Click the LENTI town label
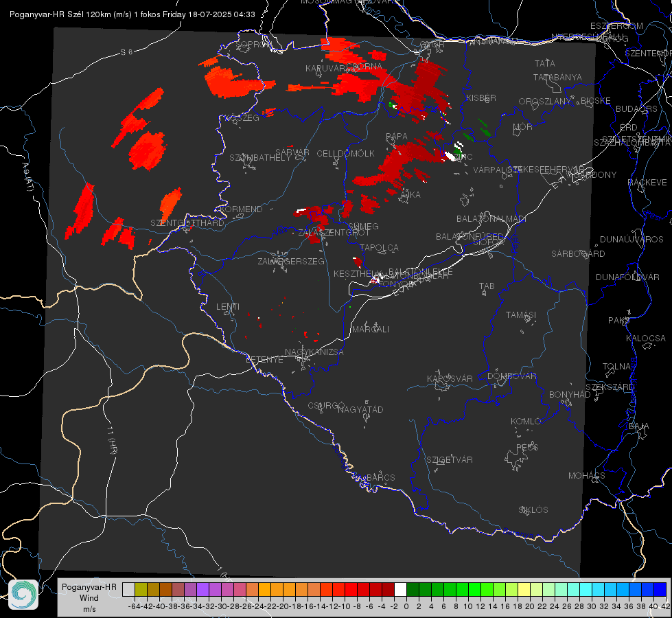672x618 pixels. [228, 307]
